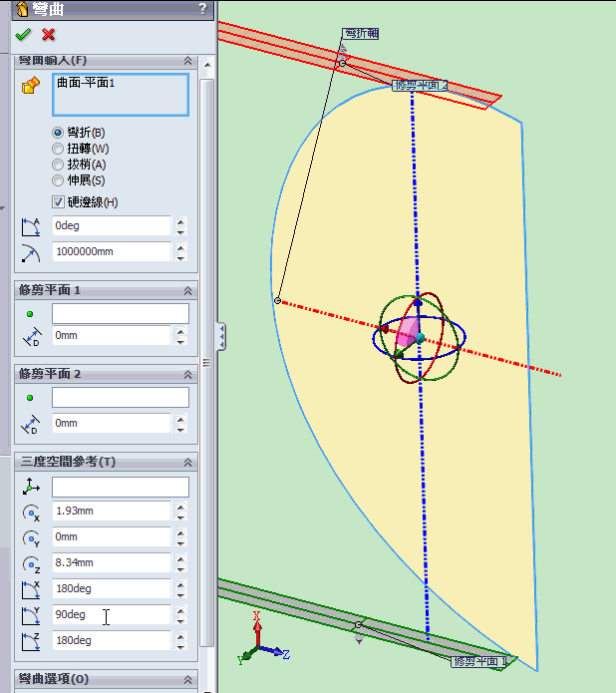Screen dimensions: 616x693
Task: Click the 1000000mm radius input field
Action: (x=112, y=252)
